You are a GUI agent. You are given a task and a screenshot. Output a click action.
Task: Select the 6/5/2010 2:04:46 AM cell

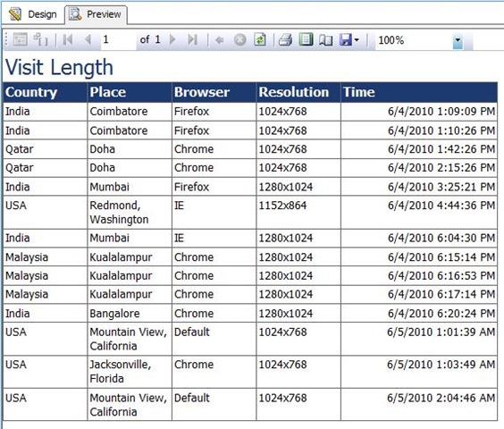click(419, 404)
